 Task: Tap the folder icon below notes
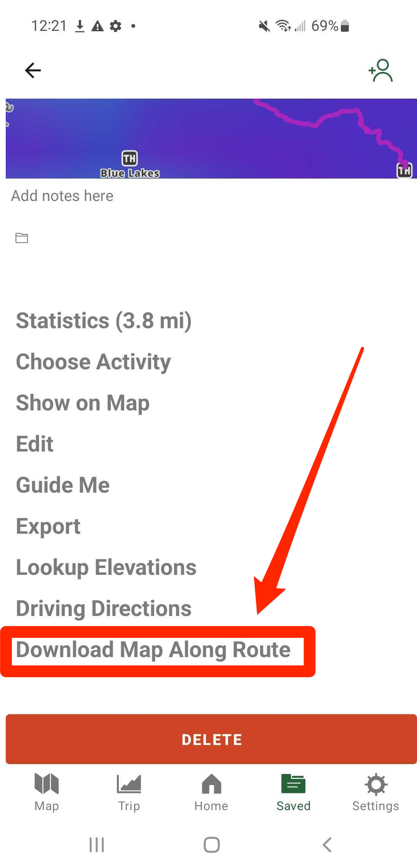point(22,238)
